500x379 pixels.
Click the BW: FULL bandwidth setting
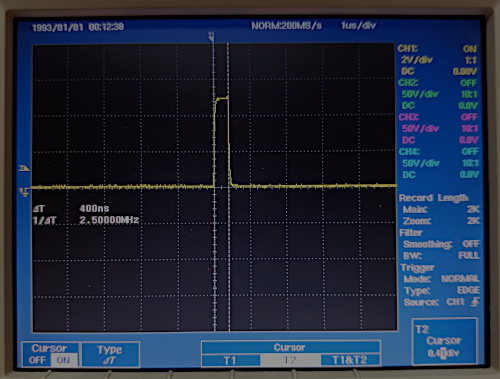pos(441,256)
